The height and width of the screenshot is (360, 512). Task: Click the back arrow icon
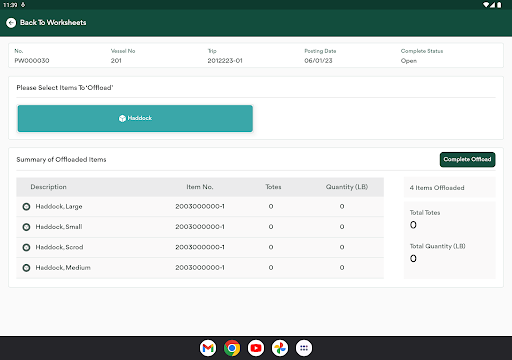(11, 23)
